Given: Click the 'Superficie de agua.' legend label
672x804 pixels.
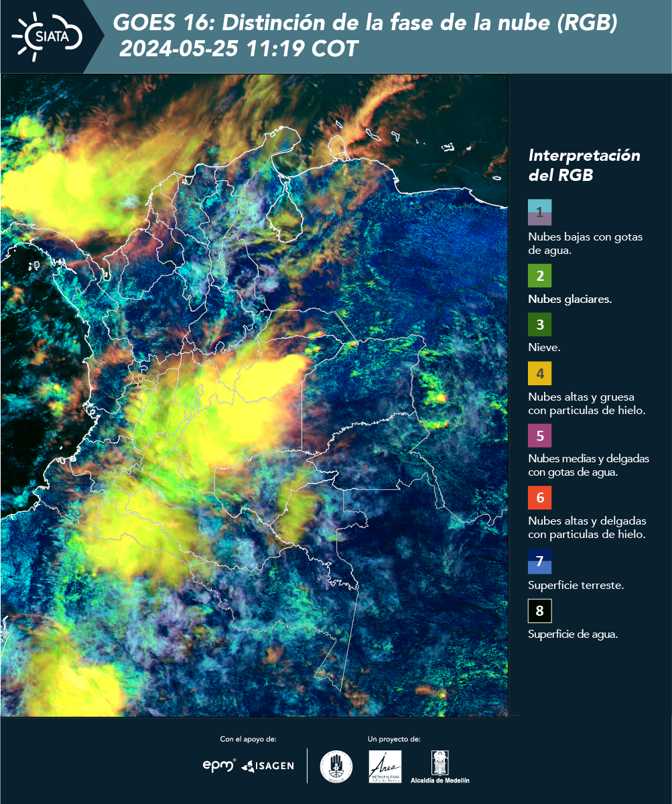Looking at the screenshot, I should click(573, 634).
